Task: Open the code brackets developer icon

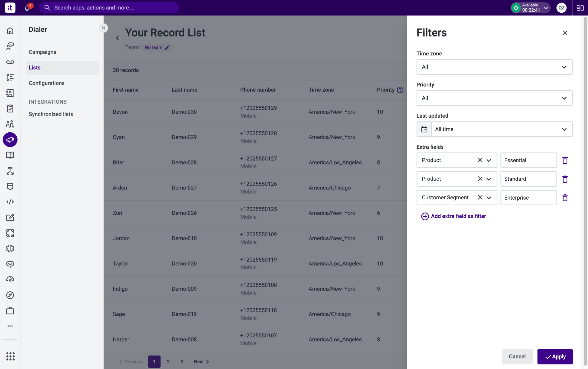Action: pos(10,202)
